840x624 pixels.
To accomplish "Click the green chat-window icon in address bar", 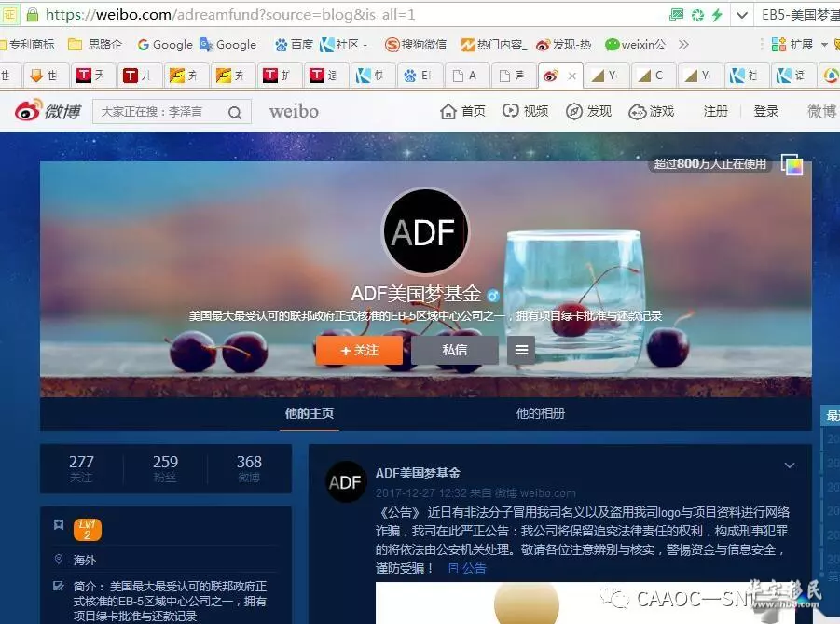I will (x=676, y=15).
